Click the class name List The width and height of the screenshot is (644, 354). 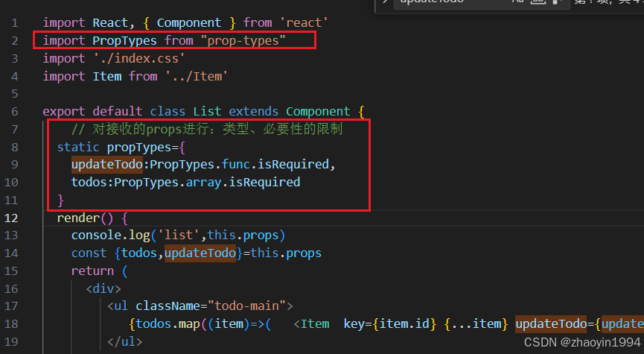coord(207,112)
